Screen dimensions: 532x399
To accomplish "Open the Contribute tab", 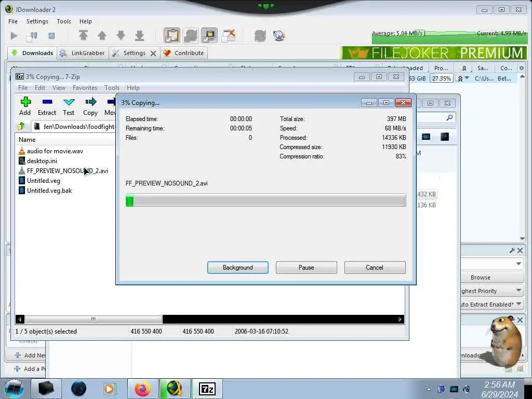I will tap(183, 53).
